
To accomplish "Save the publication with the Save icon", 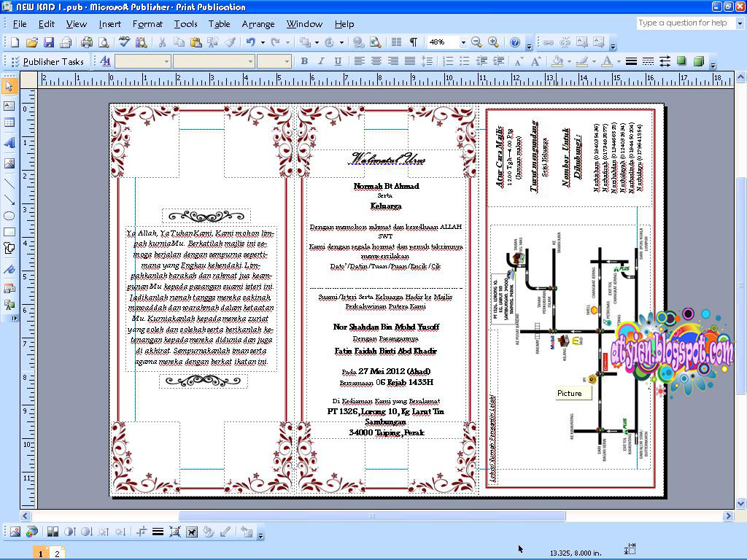I will (49, 42).
